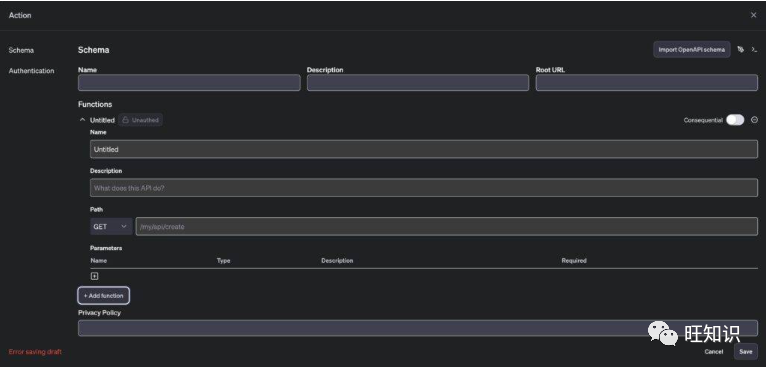This screenshot has height=368, width=766.
Task: Click the Required column header in Parameters
Action: tap(574, 260)
